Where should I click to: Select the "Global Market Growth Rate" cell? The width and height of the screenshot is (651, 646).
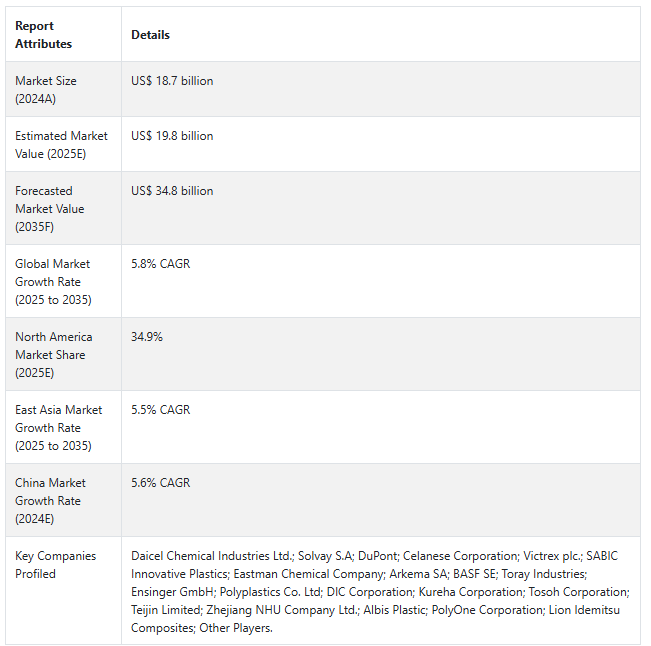pos(52,282)
